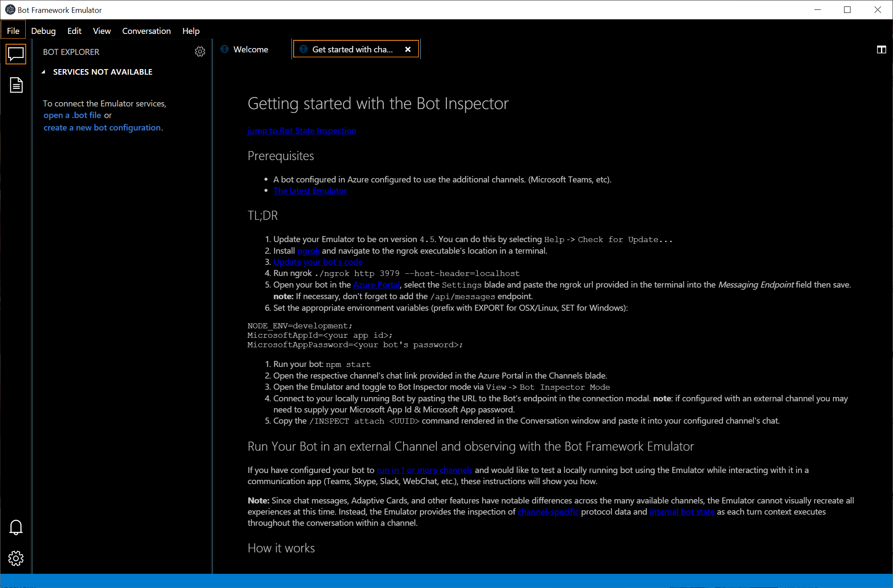The width and height of the screenshot is (893, 588).
Task: Minimize the Bot Framework Emulator window
Action: pos(817,9)
